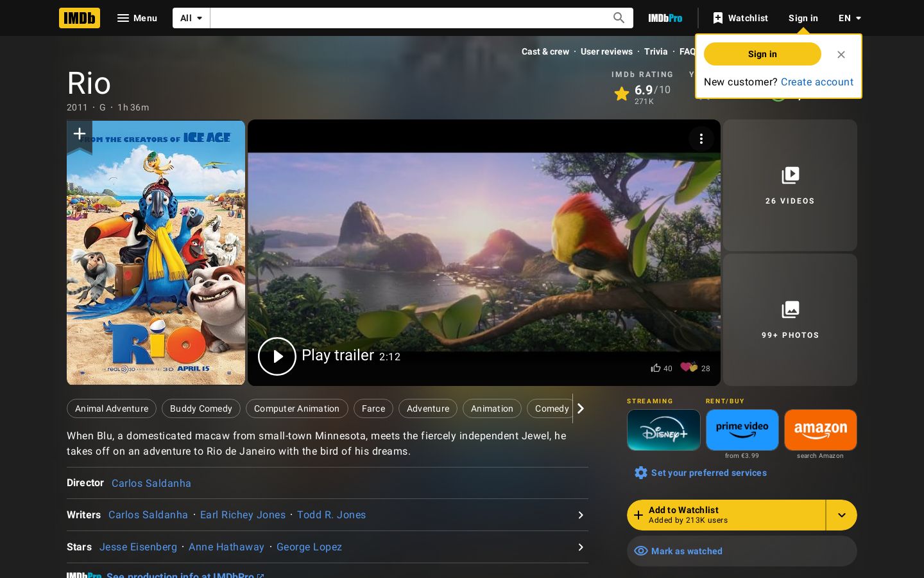The width and height of the screenshot is (924, 578).
Task: Close the sign-in popup
Action: point(841,55)
